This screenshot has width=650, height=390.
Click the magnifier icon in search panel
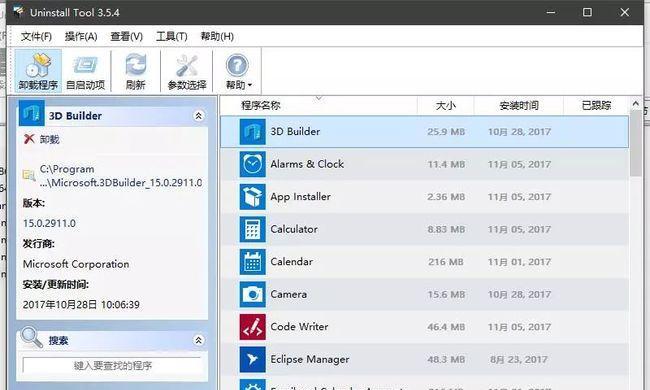32,338
